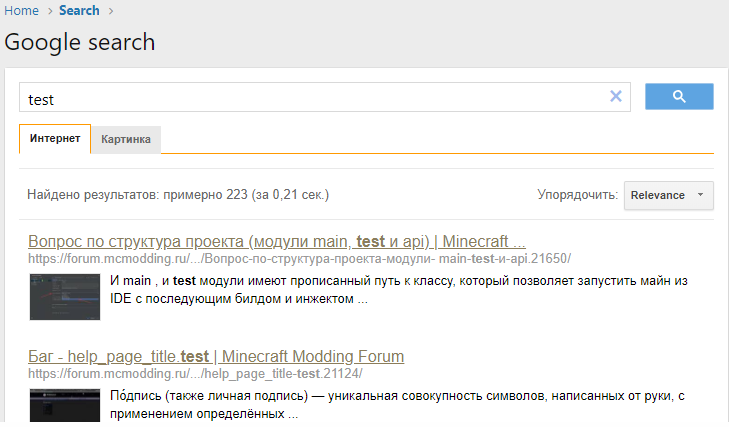Select the Интернет tab

tap(55, 138)
